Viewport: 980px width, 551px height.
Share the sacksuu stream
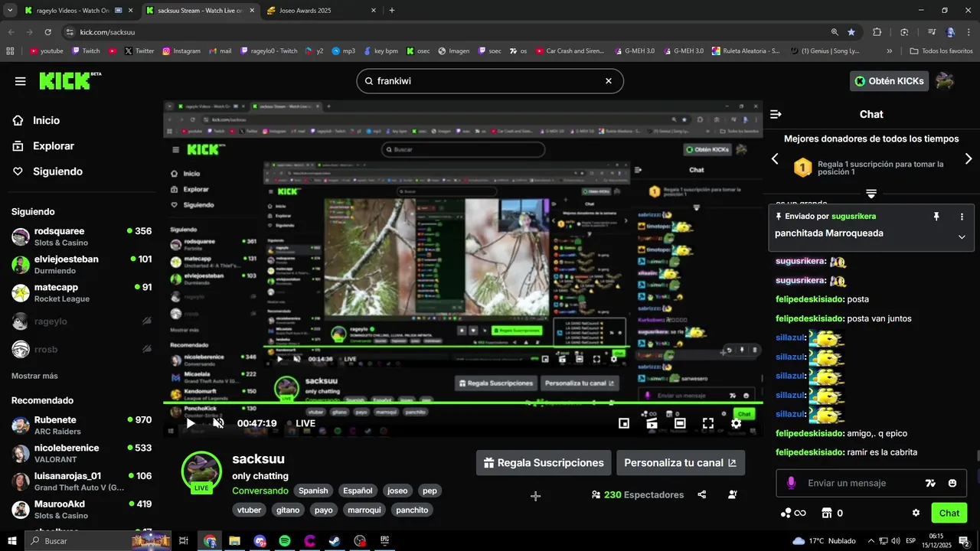[702, 494]
